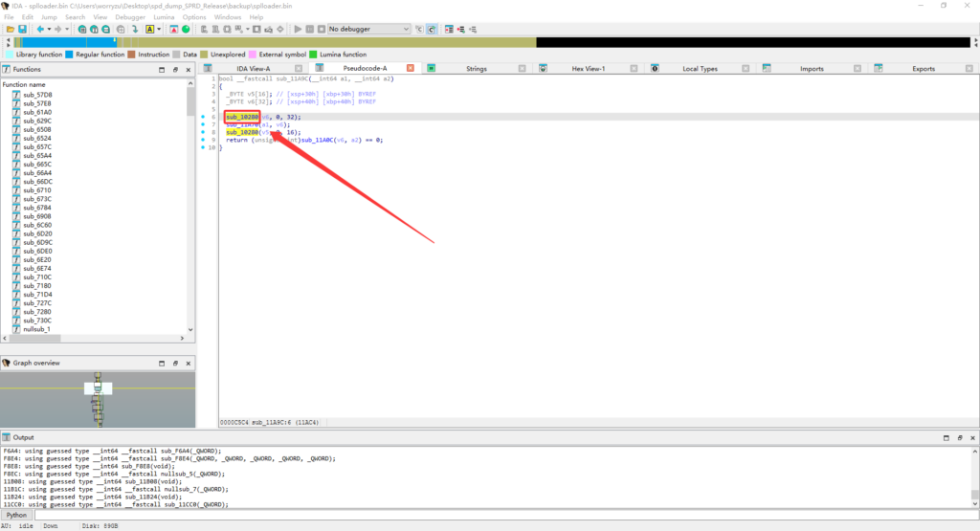Click the grayed forward navigation arrow

click(x=58, y=30)
